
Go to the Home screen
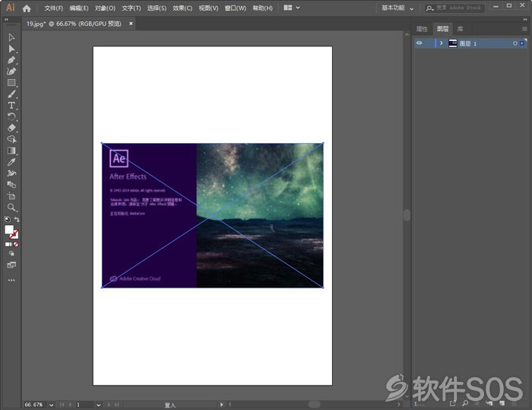[27, 8]
